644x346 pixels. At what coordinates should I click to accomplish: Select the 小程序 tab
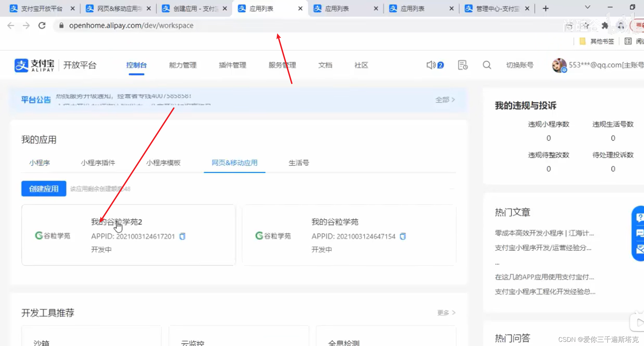[40, 163]
